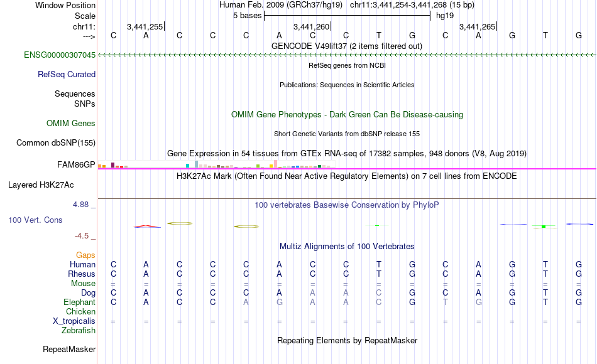597x364 pixels.
Task: Select the Chicken alignment row label
Action: point(80,311)
